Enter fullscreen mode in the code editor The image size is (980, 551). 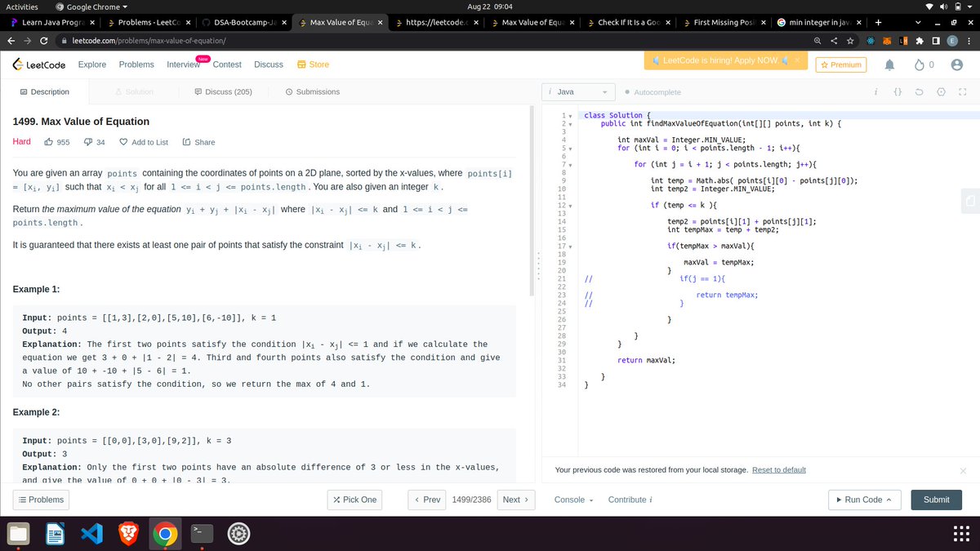960,91
